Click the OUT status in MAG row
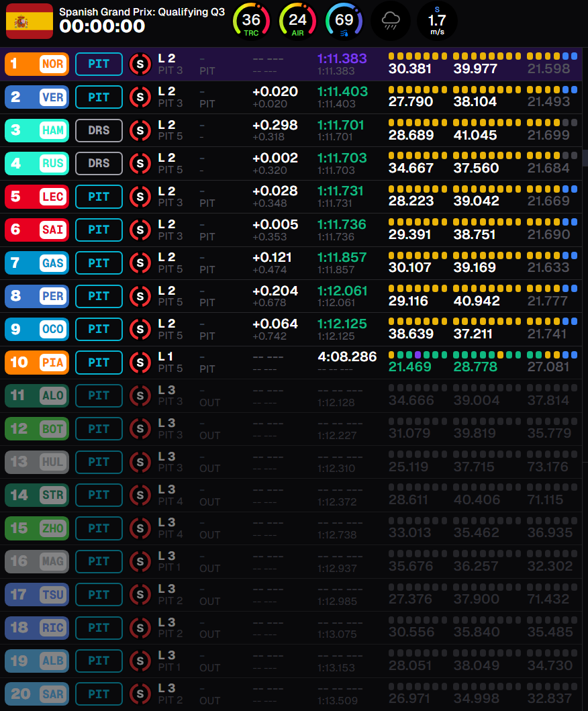This screenshot has width=588, height=711. (210, 568)
